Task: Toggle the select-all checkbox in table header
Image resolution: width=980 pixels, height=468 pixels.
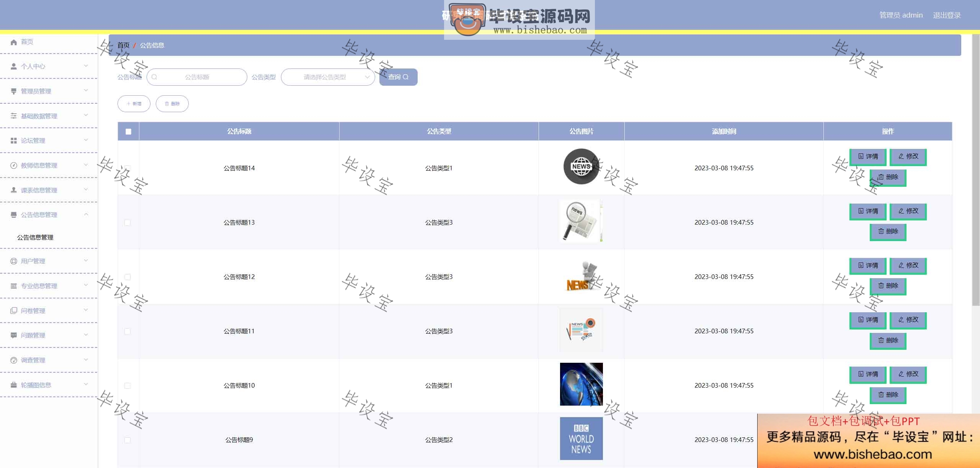Action: (128, 132)
